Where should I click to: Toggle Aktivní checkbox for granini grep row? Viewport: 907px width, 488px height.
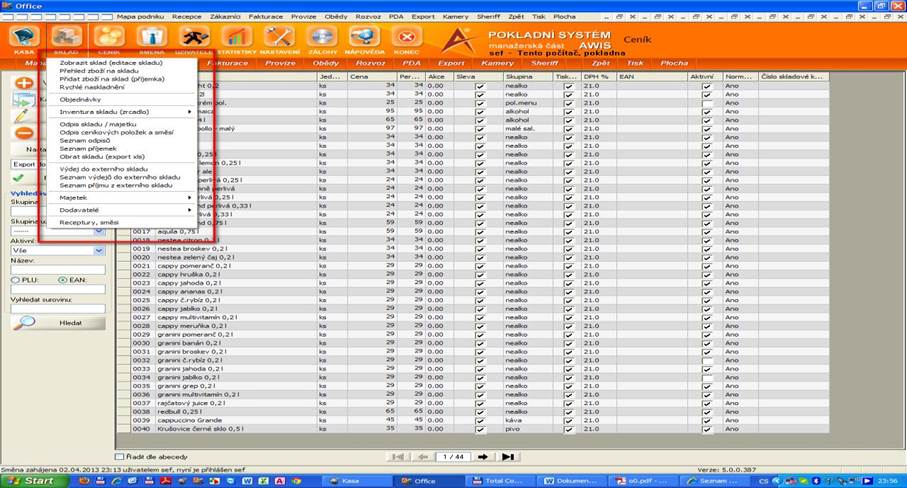(707, 386)
